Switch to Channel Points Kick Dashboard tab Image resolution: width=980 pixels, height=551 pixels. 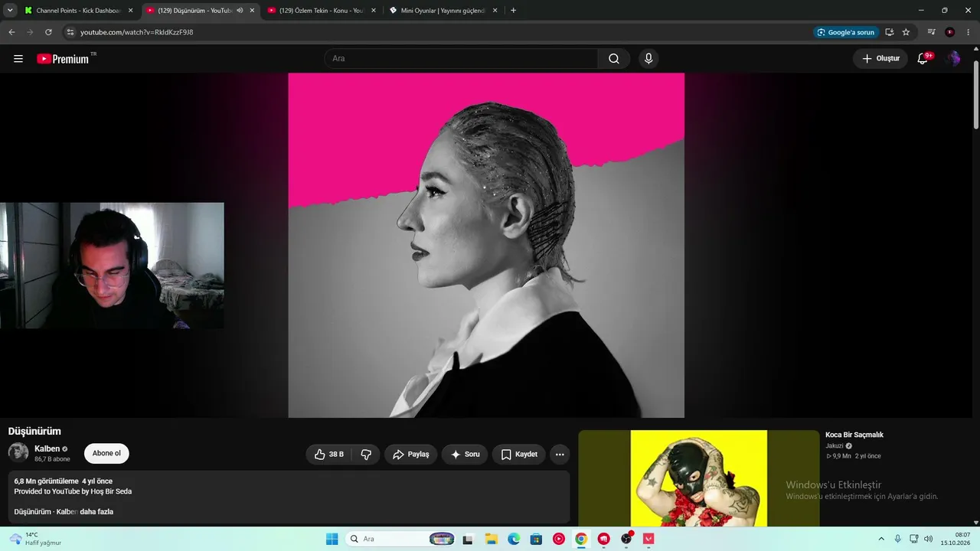(x=79, y=11)
